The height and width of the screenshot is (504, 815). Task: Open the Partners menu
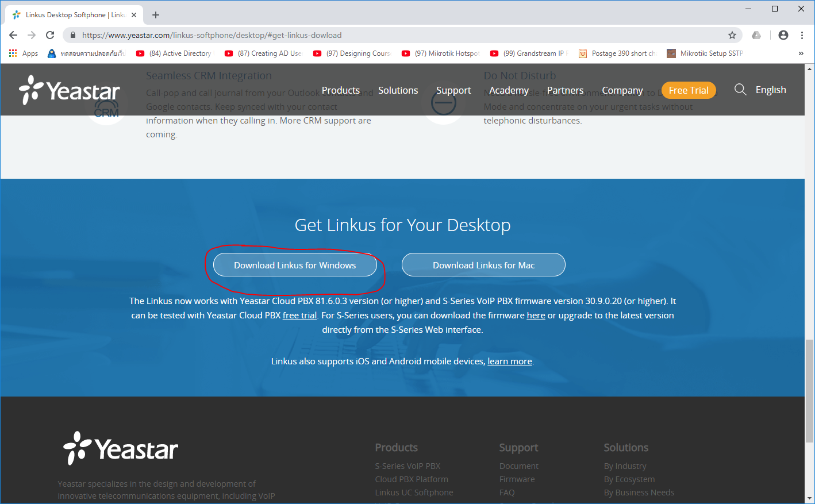pos(565,90)
